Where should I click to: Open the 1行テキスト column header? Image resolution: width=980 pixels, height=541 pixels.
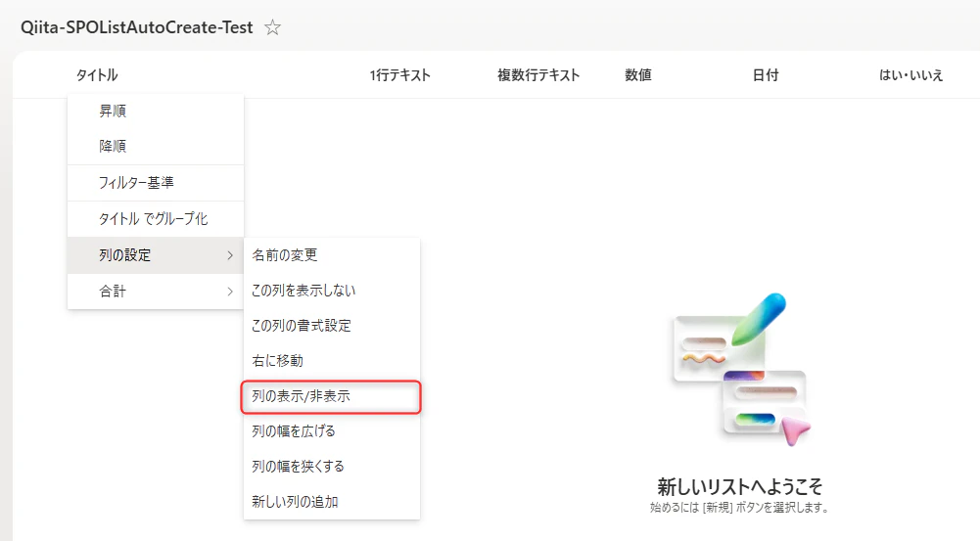(x=400, y=75)
